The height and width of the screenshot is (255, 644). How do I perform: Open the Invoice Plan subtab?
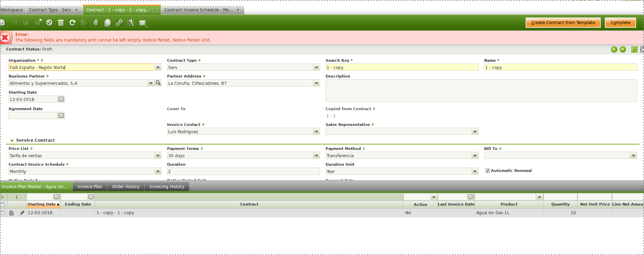coord(90,186)
